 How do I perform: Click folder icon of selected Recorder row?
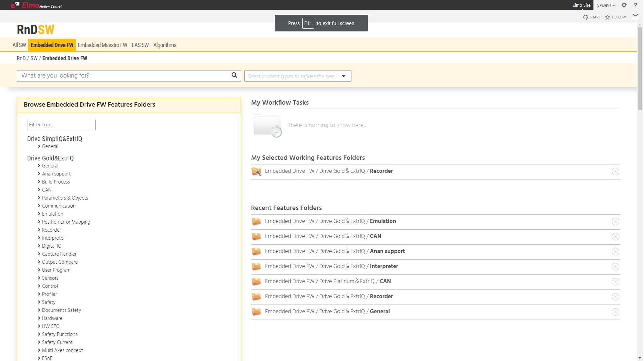pyautogui.click(x=256, y=171)
